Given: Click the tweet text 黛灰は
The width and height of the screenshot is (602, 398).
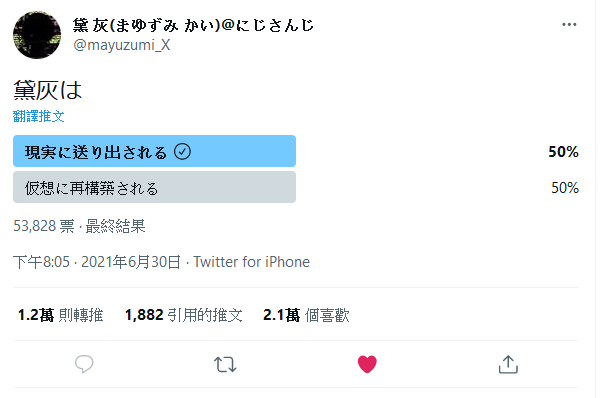Looking at the screenshot, I should (x=48, y=90).
